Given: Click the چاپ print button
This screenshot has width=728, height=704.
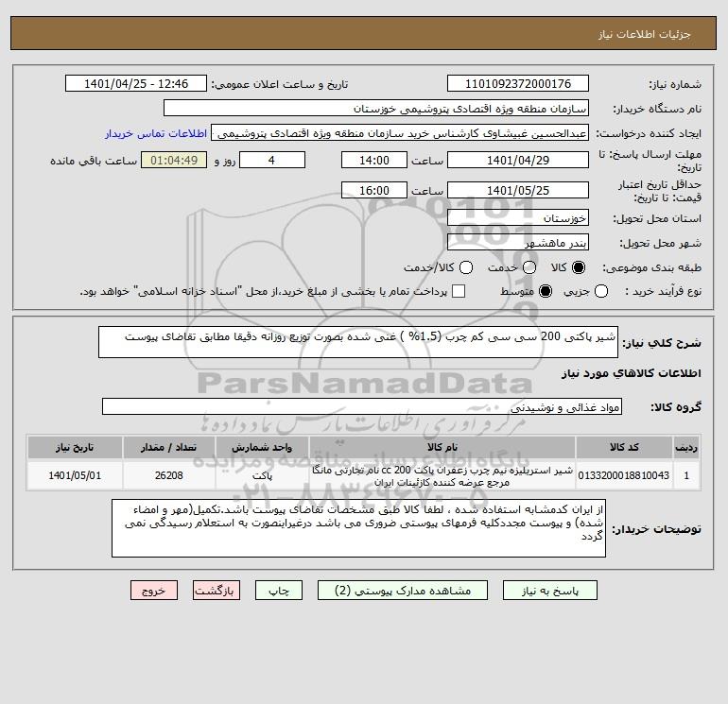Looking at the screenshot, I should [x=279, y=591].
